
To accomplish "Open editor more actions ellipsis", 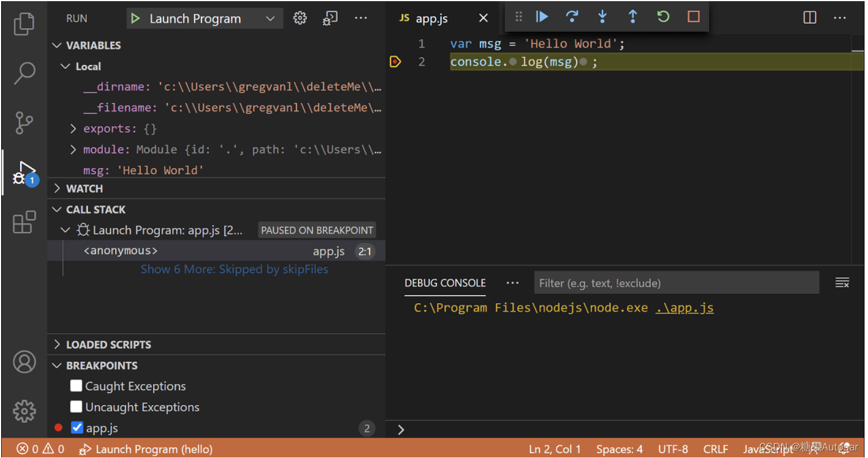I will [840, 18].
